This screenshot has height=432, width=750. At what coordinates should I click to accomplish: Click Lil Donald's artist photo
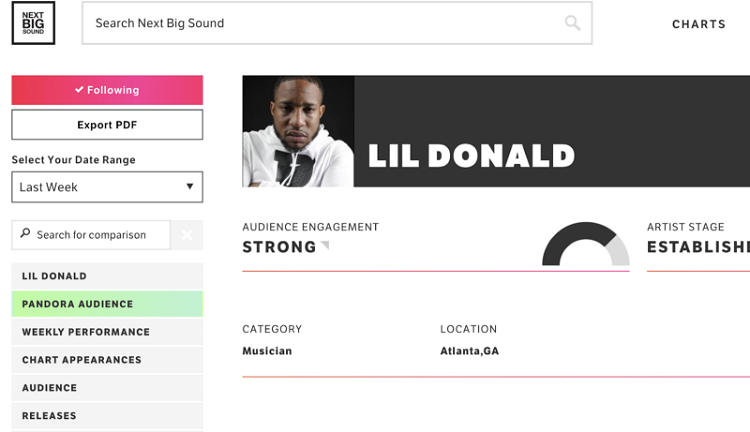click(x=298, y=131)
